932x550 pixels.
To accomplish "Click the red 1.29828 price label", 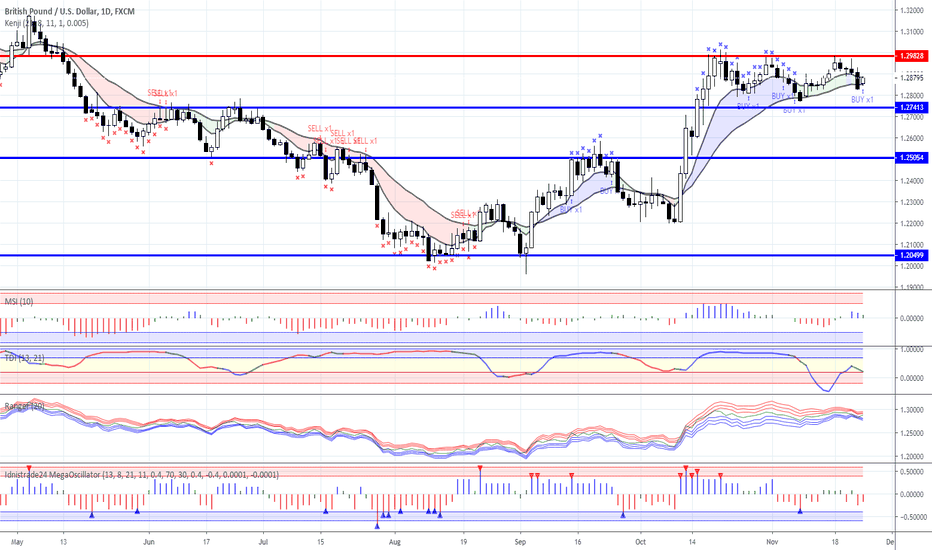I will tap(910, 56).
